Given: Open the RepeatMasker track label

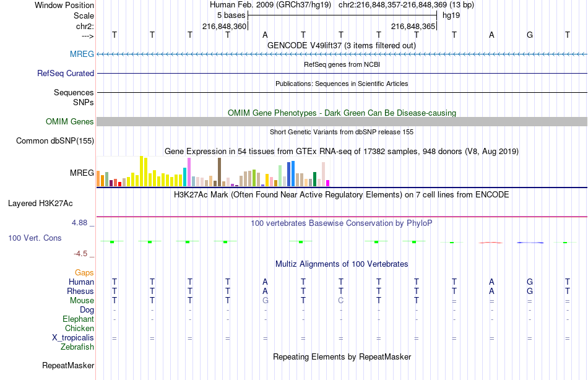Looking at the screenshot, I should 68,365.
